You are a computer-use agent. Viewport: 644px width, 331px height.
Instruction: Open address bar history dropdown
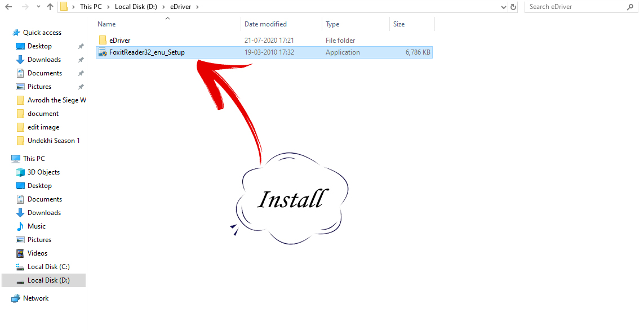coord(504,7)
